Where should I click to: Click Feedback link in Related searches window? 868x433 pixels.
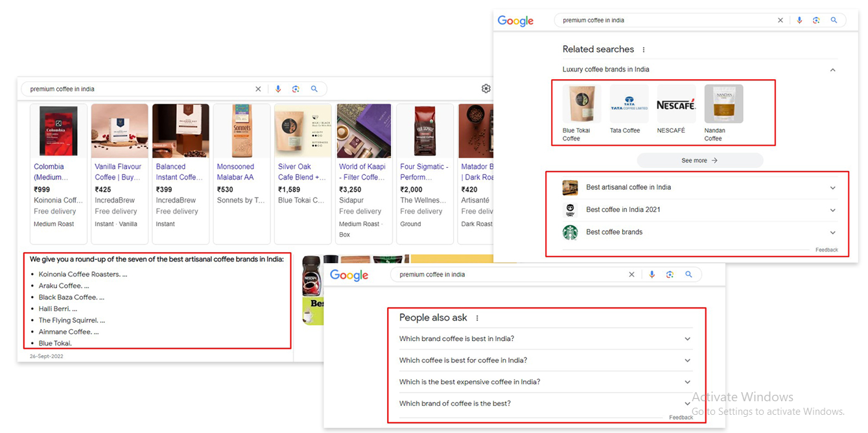(x=827, y=250)
